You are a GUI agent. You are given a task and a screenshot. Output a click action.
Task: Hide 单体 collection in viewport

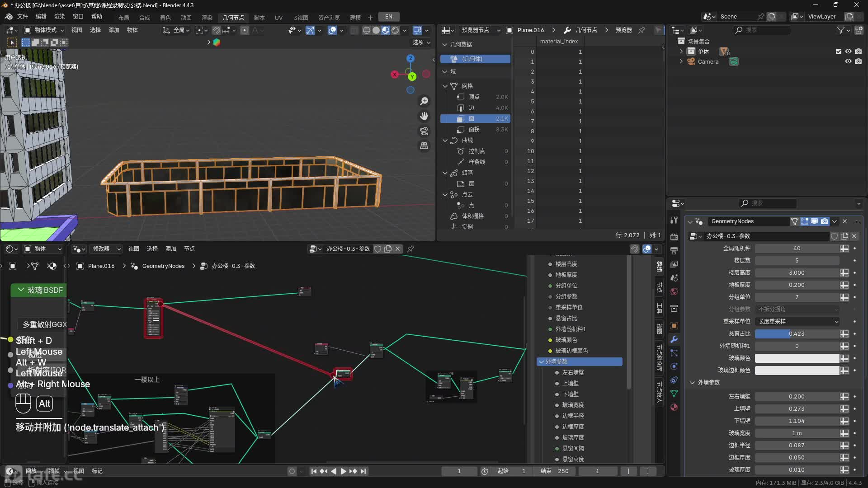click(x=849, y=52)
